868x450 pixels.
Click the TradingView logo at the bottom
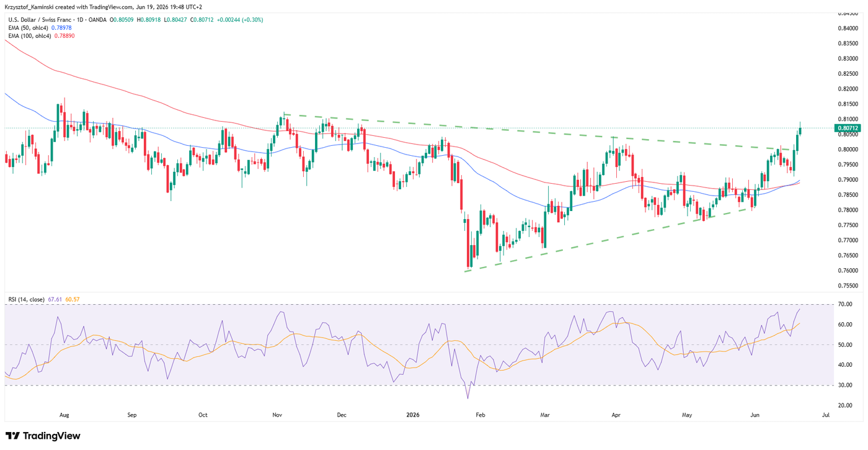pyautogui.click(x=43, y=436)
